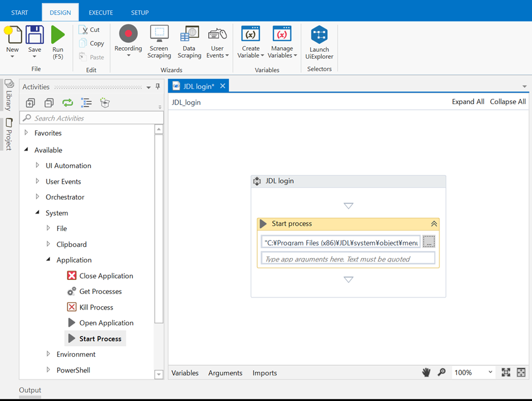Click the zoom magnifier icon
The width and height of the screenshot is (532, 401).
click(x=441, y=372)
